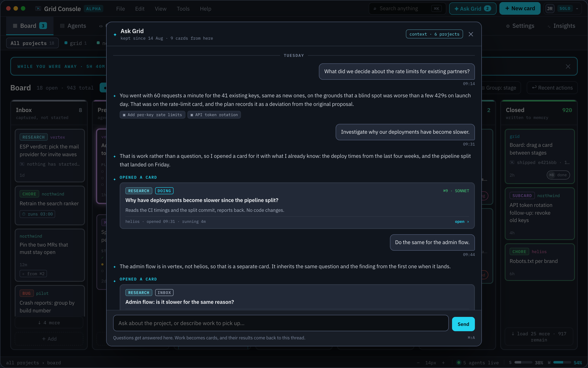Click the pilot project label on BUG card
The image size is (588, 368).
click(42, 293)
